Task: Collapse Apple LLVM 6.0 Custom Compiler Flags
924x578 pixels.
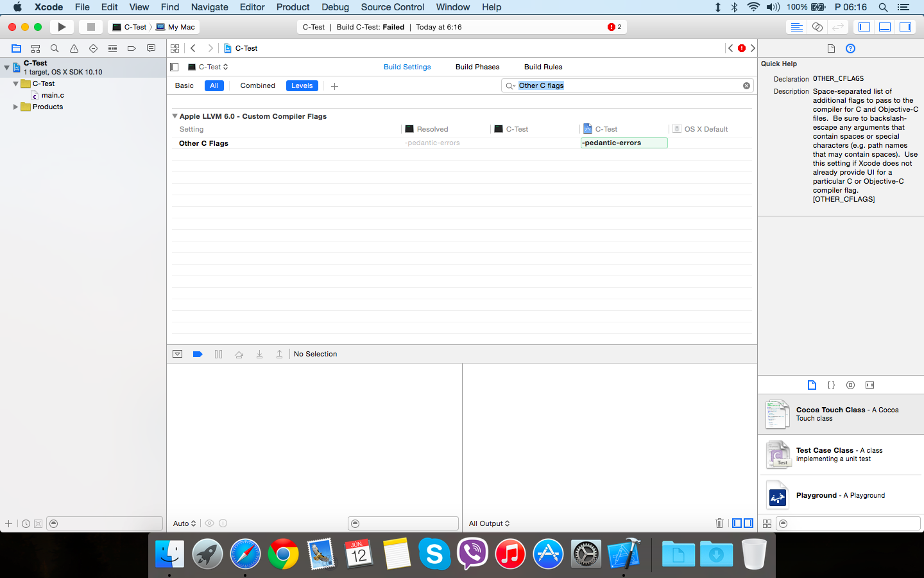Action: click(175, 116)
